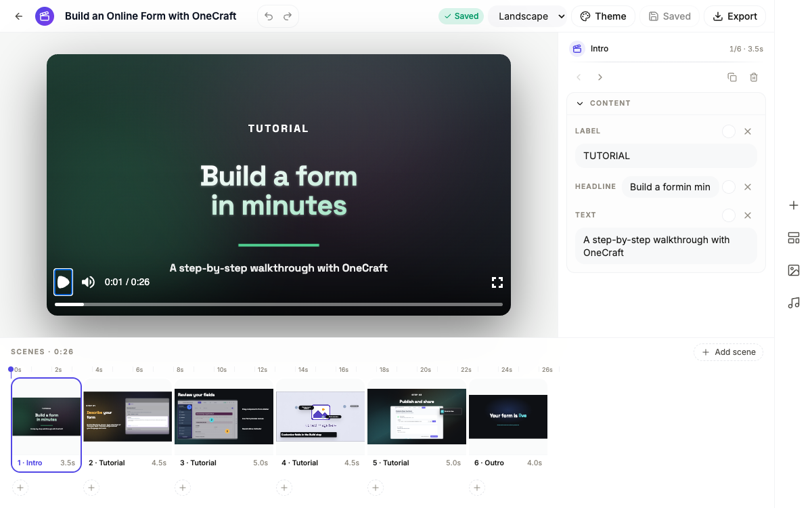Screen dimensions: 812x508
Task: Remove the TEXT field
Action: point(748,215)
